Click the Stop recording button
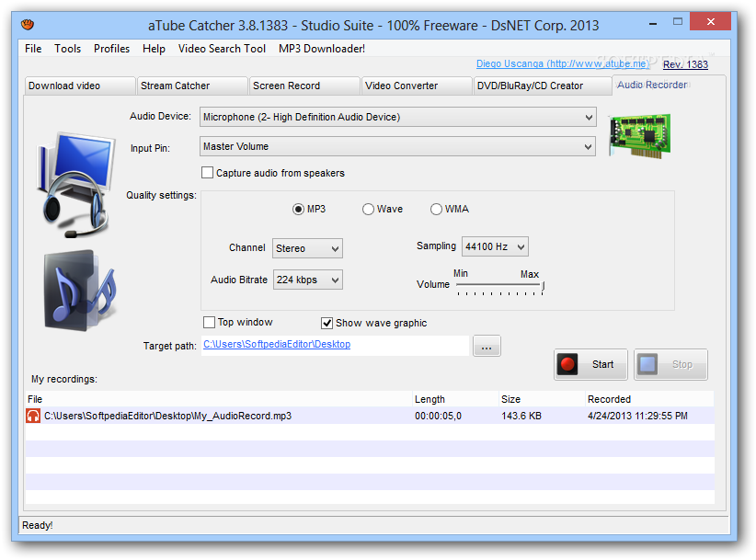This screenshot has height=560, width=756. click(x=670, y=364)
